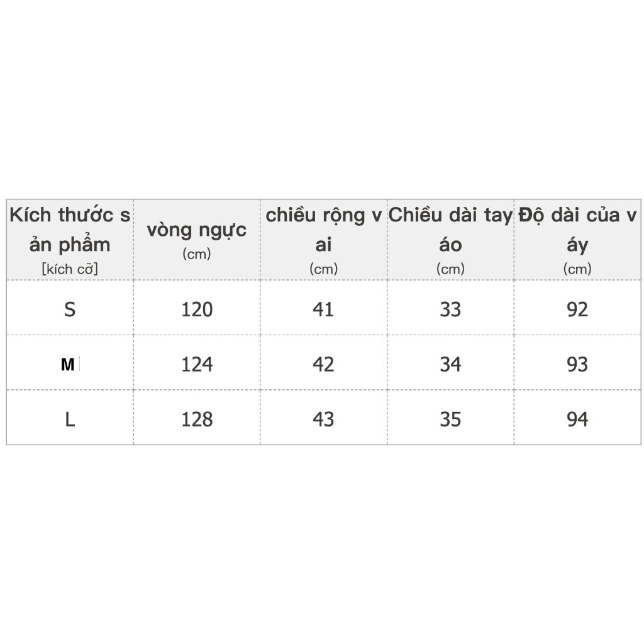This screenshot has height=644, width=644.
Task: Click the 'Độ dài của váy' header
Action: 577,240
